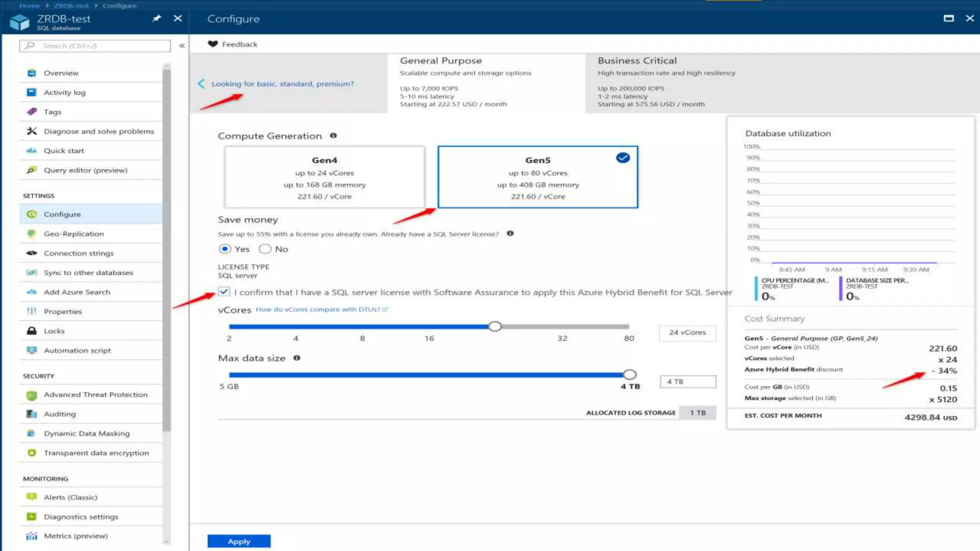The height and width of the screenshot is (551, 980).
Task: Click the Compute Generation info icon
Action: (334, 136)
